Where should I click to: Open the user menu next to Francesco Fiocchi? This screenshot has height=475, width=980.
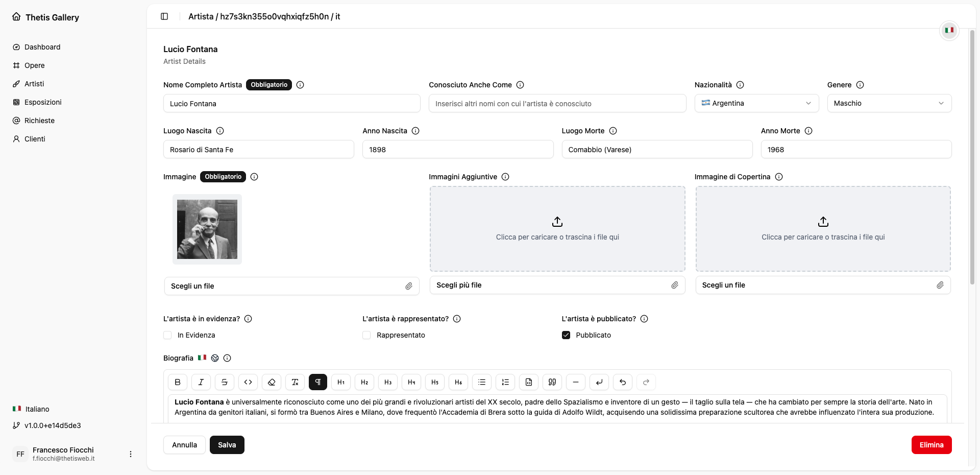[131, 454]
